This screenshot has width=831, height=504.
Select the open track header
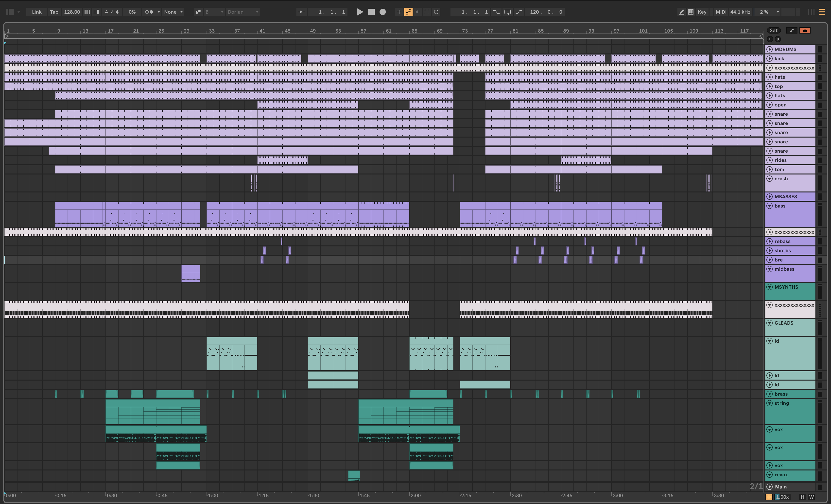(x=790, y=104)
